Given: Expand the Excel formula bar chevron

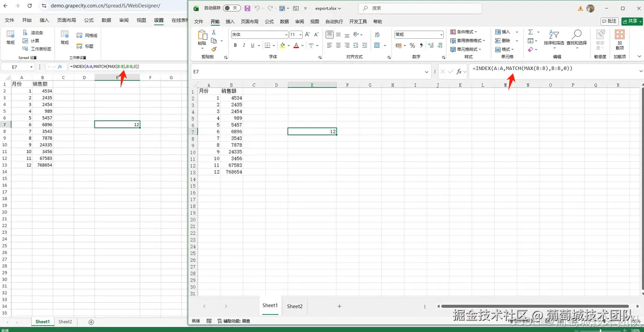Looking at the screenshot, I should pyautogui.click(x=640, y=71).
